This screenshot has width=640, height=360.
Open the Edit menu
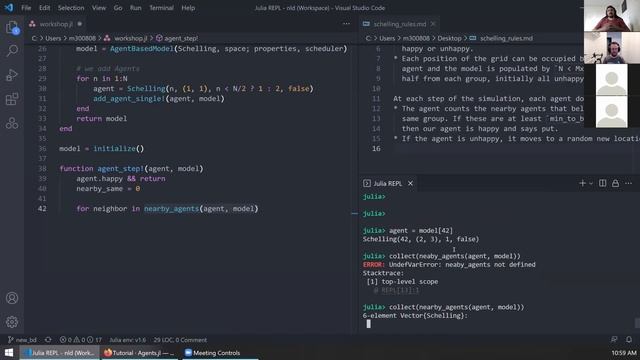44,8
